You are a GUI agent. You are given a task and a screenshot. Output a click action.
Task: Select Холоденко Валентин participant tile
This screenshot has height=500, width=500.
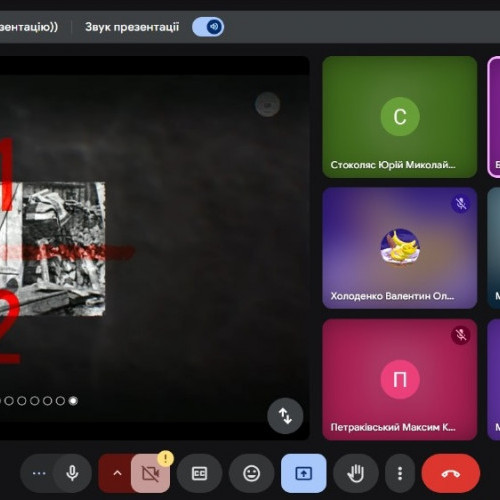click(400, 248)
